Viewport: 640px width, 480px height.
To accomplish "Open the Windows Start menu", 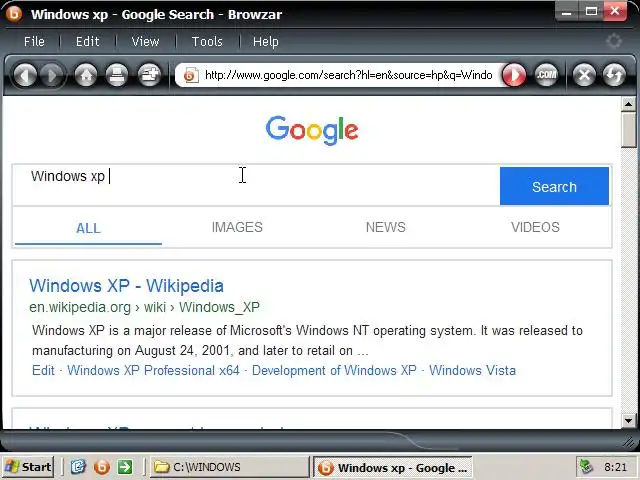I will point(28,467).
